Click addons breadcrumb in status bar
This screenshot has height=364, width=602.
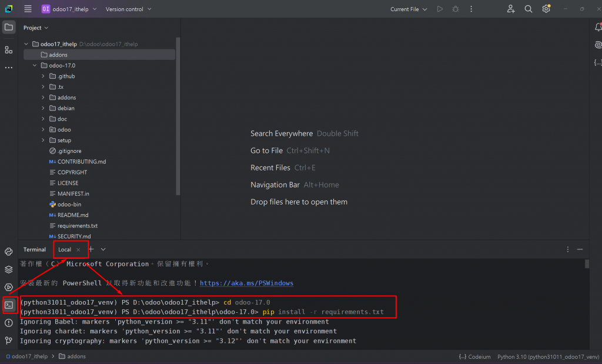coord(72,356)
